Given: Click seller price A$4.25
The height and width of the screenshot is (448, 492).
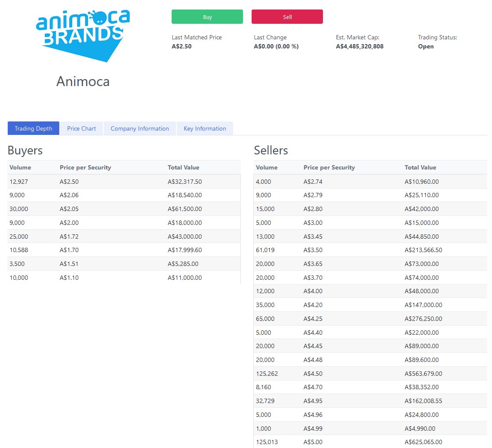Looking at the screenshot, I should tap(313, 319).
